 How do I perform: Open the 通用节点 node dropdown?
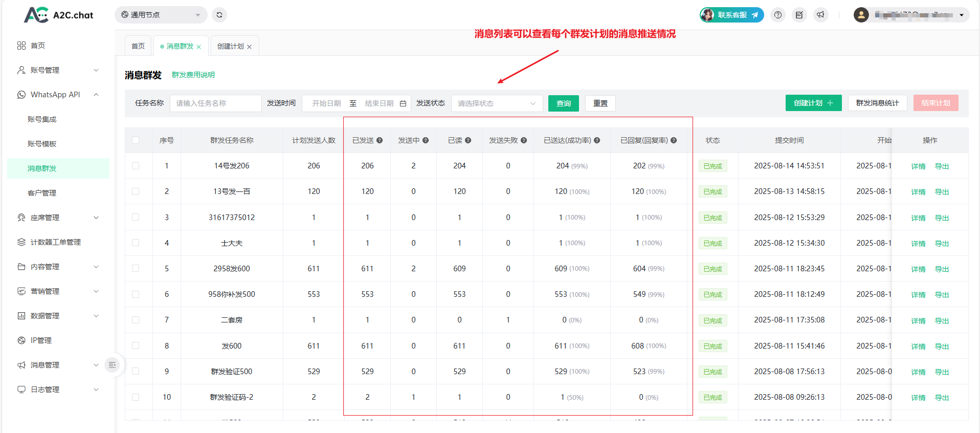pyautogui.click(x=161, y=15)
